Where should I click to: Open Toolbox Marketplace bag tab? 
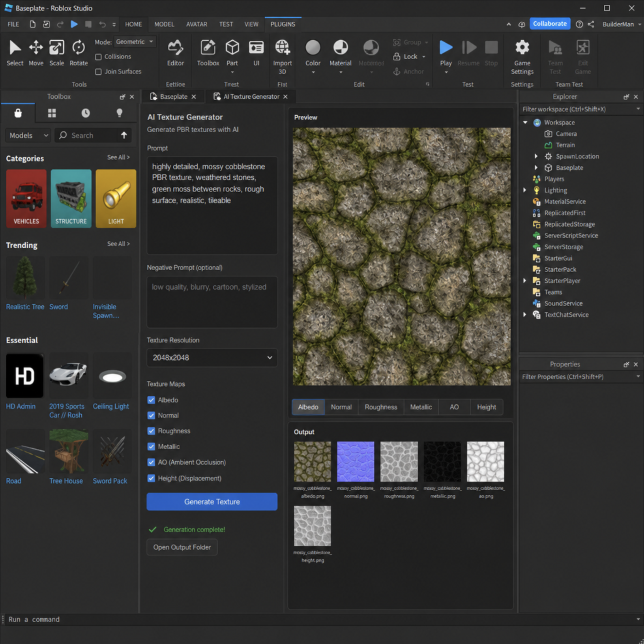(x=18, y=113)
